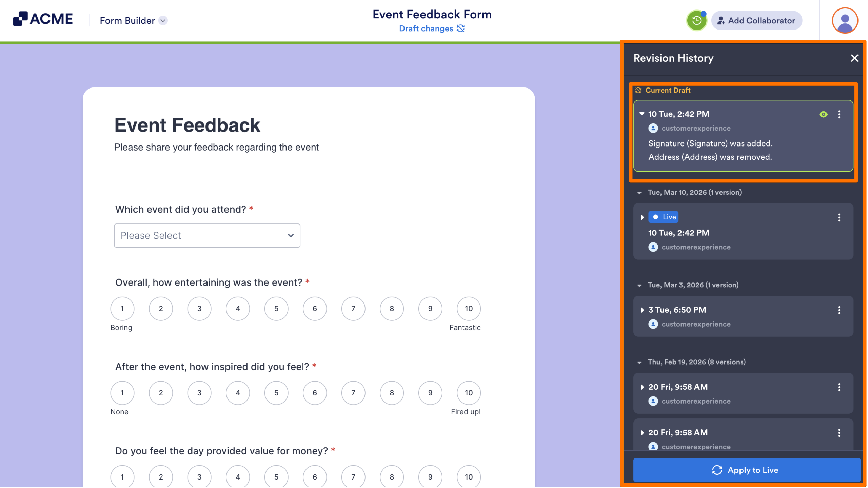Select rating 10 for inspired question

469,393
